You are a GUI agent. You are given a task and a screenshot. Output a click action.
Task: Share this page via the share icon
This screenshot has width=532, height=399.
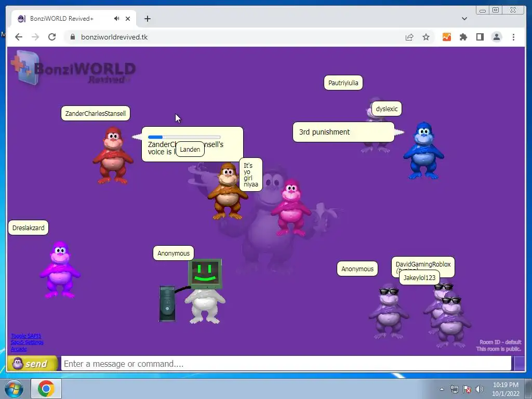(409, 37)
